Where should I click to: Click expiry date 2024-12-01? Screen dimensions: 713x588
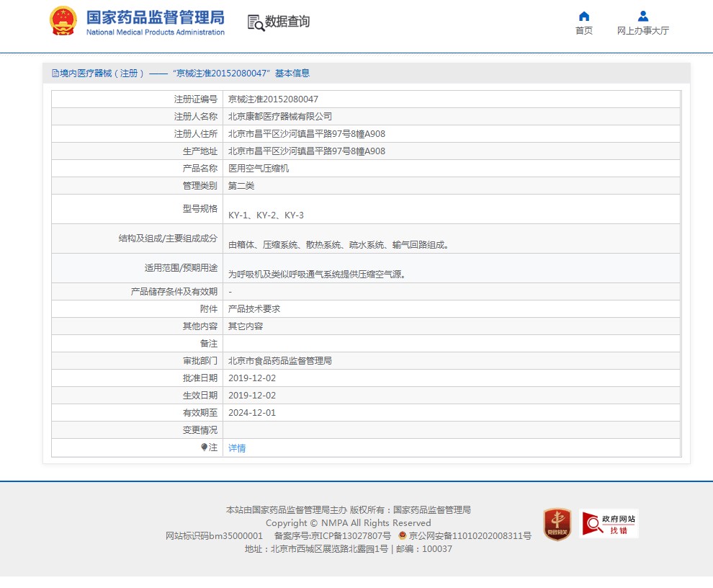(252, 413)
